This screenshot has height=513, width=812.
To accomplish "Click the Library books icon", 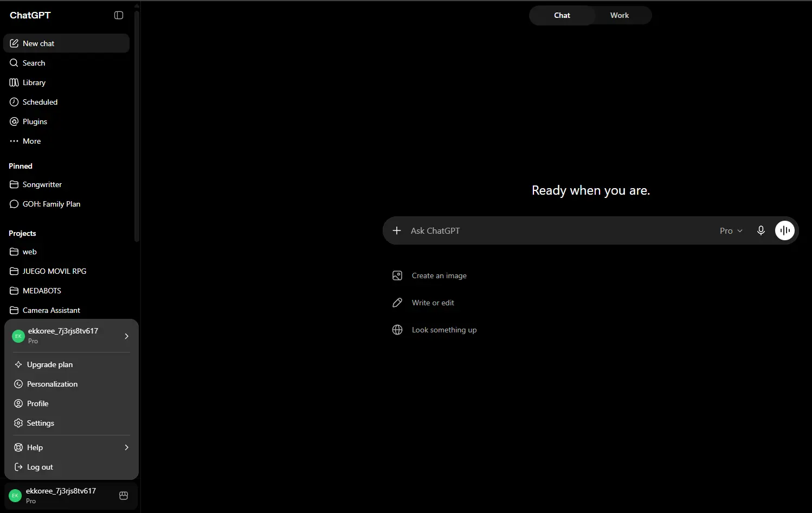I will (14, 82).
